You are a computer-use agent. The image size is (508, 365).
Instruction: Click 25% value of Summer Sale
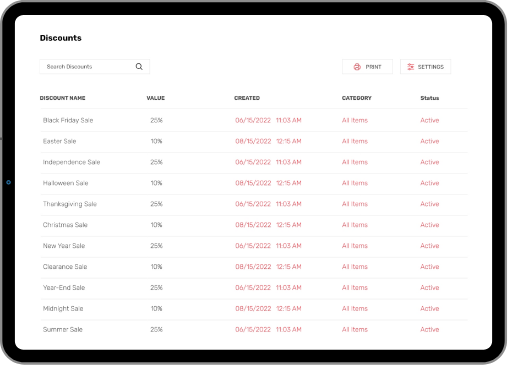pyautogui.click(x=156, y=330)
